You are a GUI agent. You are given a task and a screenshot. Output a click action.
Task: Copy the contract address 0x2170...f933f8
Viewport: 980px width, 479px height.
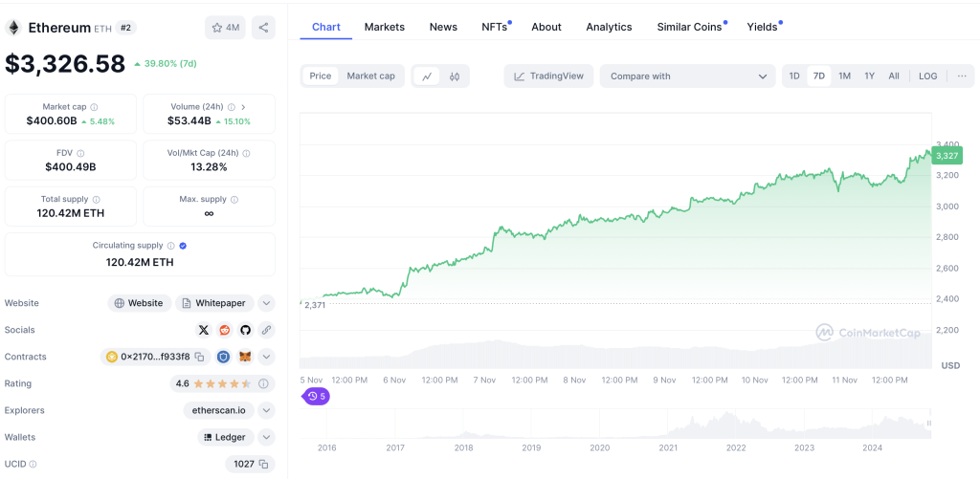coord(199,357)
